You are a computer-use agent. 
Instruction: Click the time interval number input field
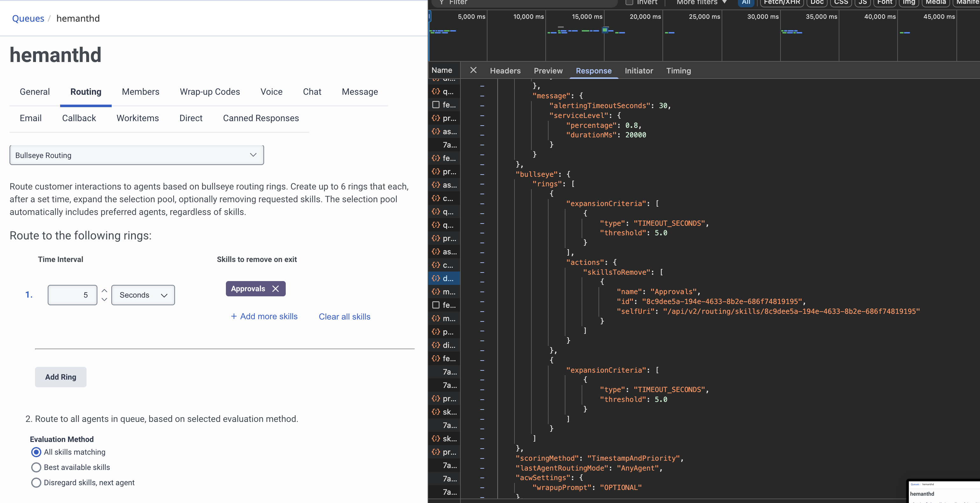pyautogui.click(x=72, y=295)
